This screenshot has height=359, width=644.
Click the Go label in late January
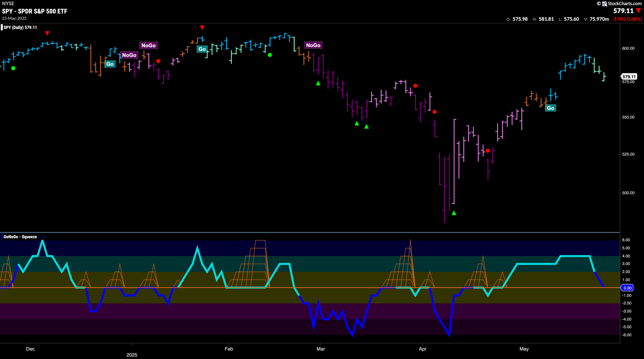[x=202, y=49]
